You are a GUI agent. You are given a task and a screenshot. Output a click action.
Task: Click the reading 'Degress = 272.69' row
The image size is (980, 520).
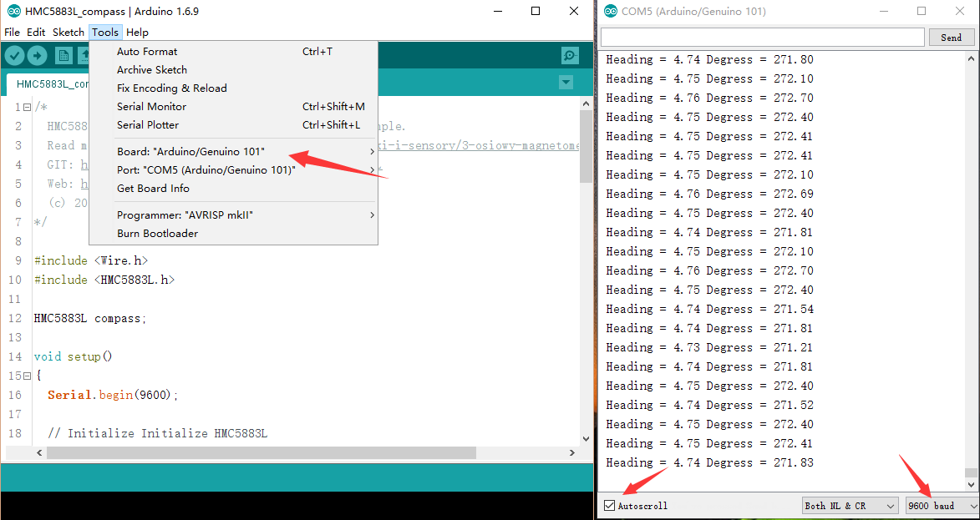710,194
